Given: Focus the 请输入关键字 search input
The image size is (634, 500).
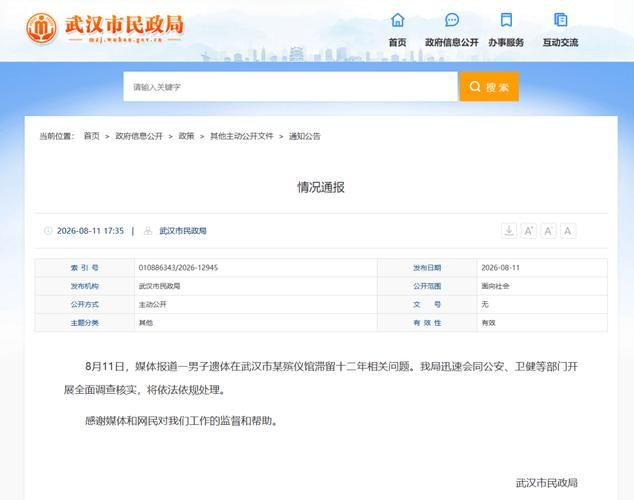Looking at the screenshot, I should 290,86.
